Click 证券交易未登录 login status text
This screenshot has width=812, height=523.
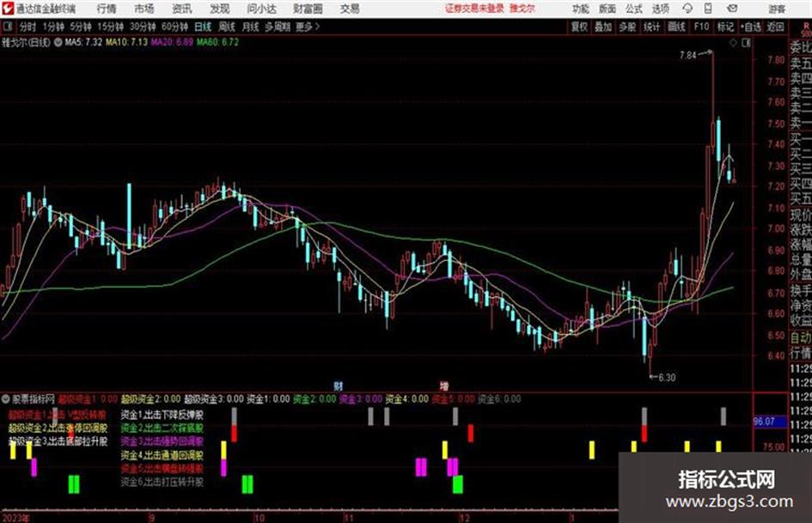(474, 9)
